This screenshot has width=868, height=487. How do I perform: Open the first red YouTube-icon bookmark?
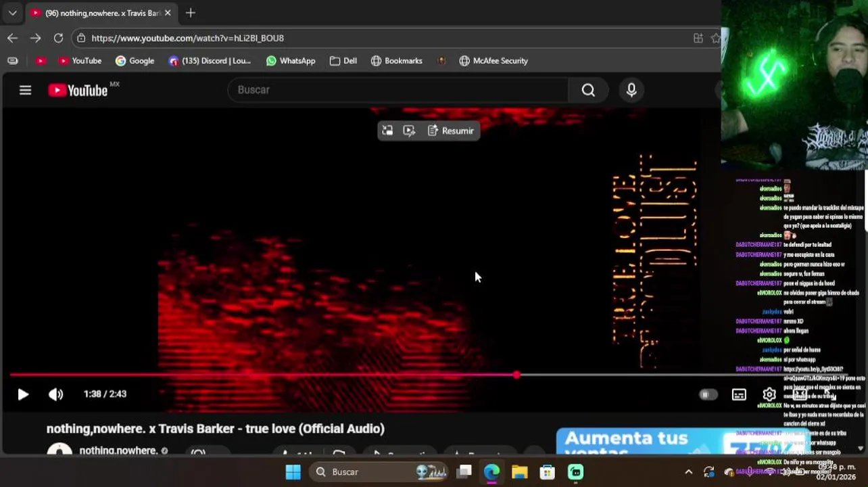pyautogui.click(x=41, y=61)
